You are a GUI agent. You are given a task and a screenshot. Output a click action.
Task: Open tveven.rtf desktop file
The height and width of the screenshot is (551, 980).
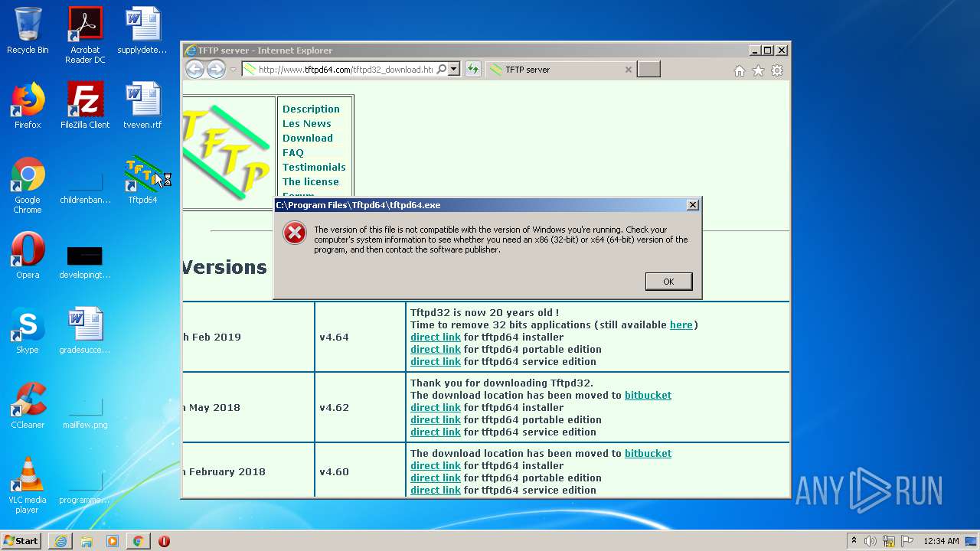(142, 106)
